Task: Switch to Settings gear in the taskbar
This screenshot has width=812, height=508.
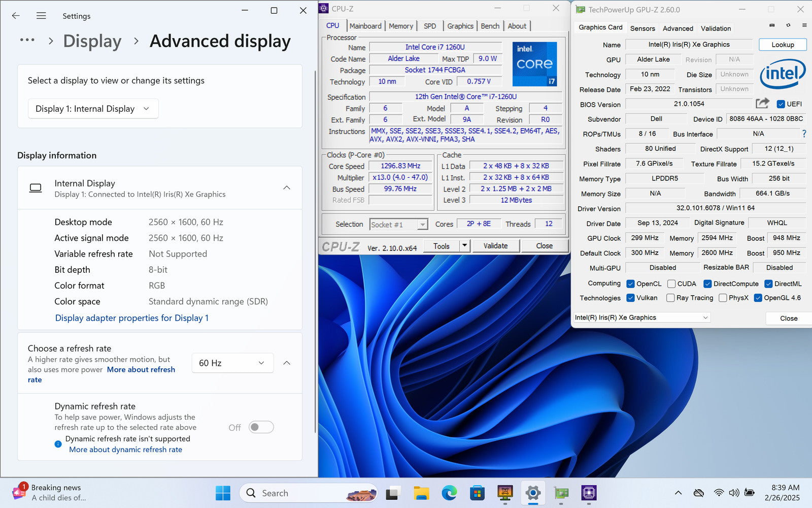Action: (x=533, y=493)
